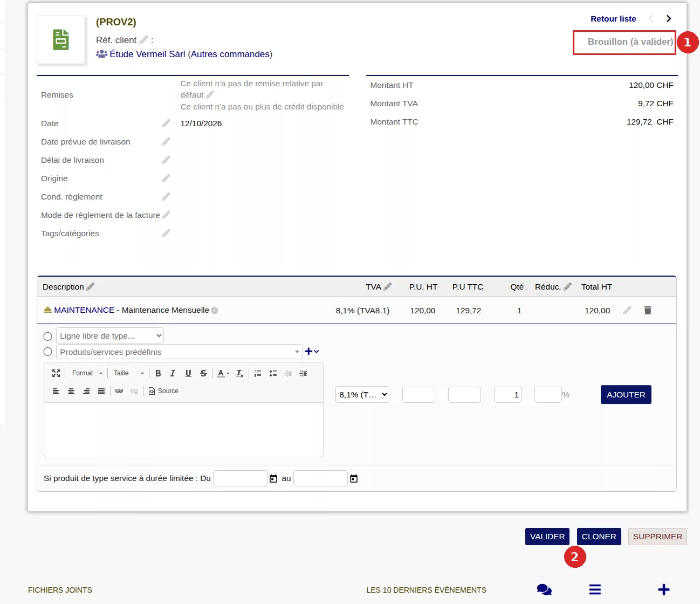Viewport: 700px width, 604px height.
Task: Edit the Réf. client pencil icon
Action: pos(143,40)
